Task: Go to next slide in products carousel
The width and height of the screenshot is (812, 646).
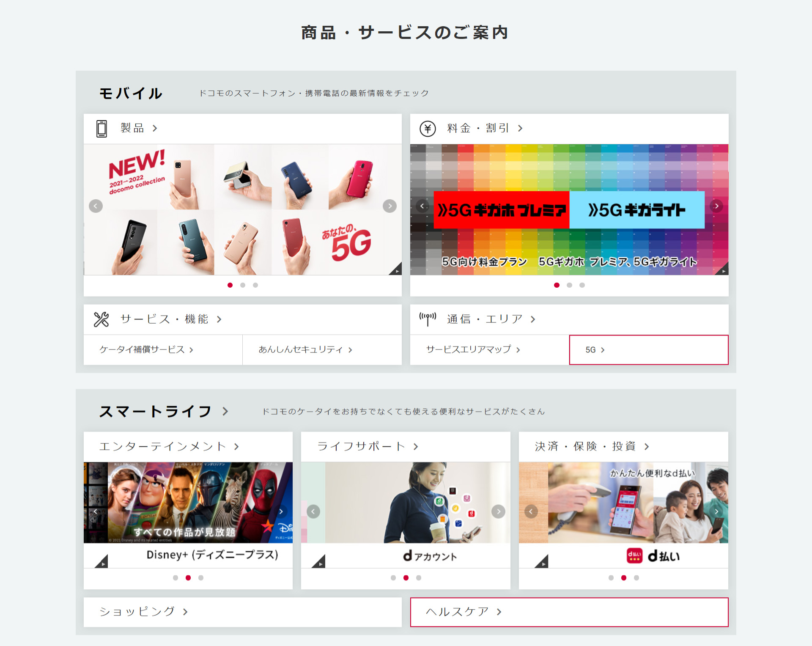Action: coord(390,206)
